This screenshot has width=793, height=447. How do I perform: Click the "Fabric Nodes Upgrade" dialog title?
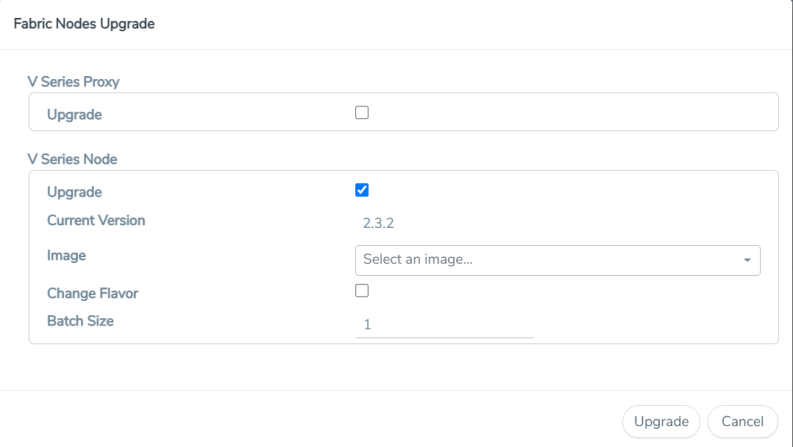pyautogui.click(x=84, y=23)
